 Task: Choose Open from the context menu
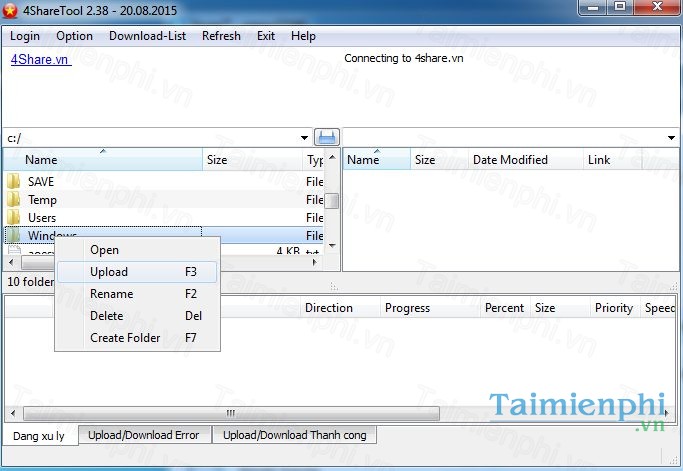click(137, 250)
